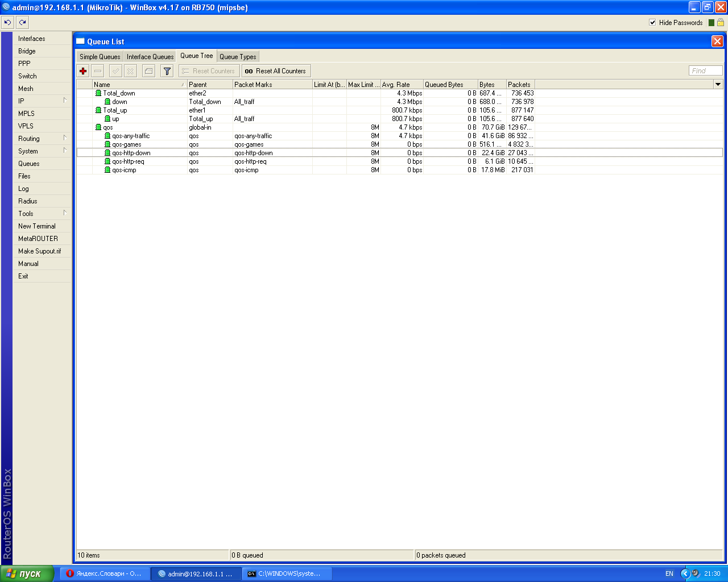Click the queue icon beside qos-any-traffic
The image size is (728, 582).
(107, 136)
